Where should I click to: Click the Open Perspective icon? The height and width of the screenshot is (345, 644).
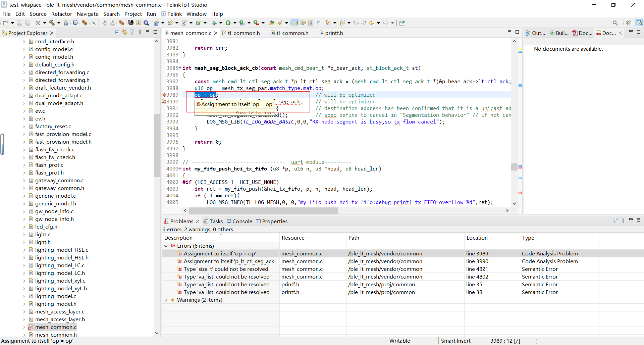point(628,23)
